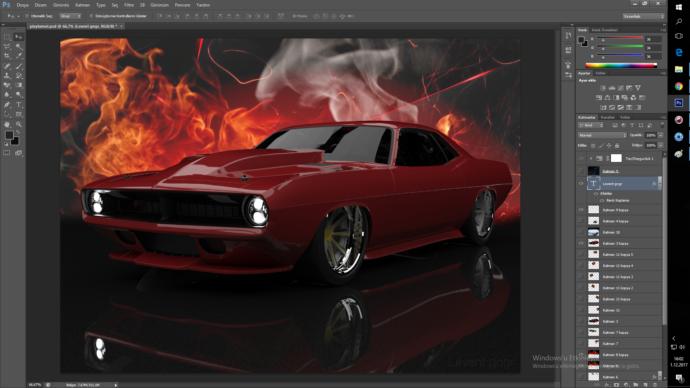Screen dimensions: 690x388
Task: Select the Brush tool
Action: point(19,66)
